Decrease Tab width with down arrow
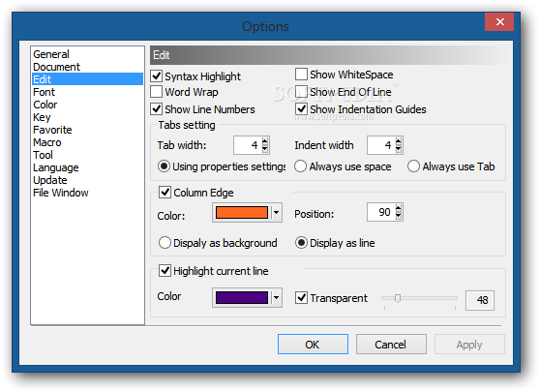This screenshot has height=392, width=540. [264, 149]
